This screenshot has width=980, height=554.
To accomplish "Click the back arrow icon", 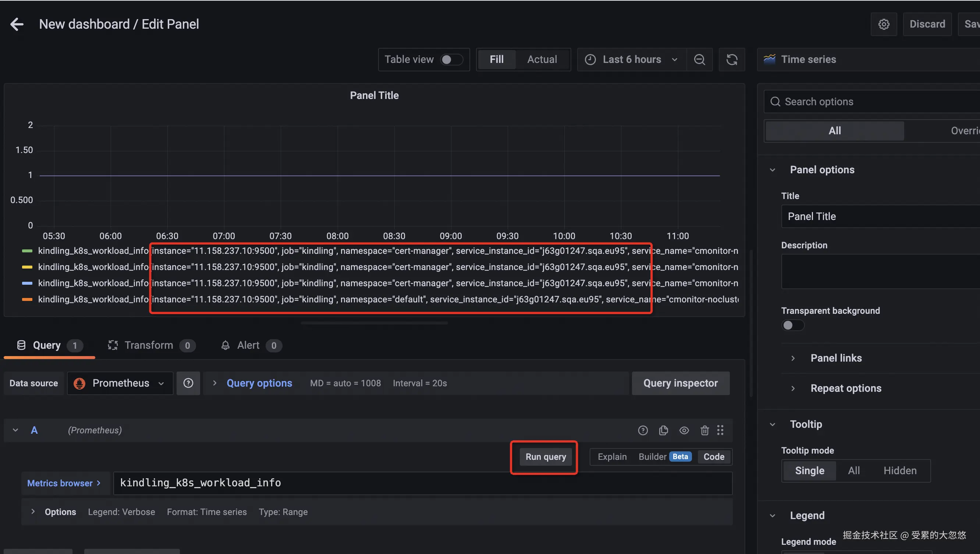I will point(17,24).
